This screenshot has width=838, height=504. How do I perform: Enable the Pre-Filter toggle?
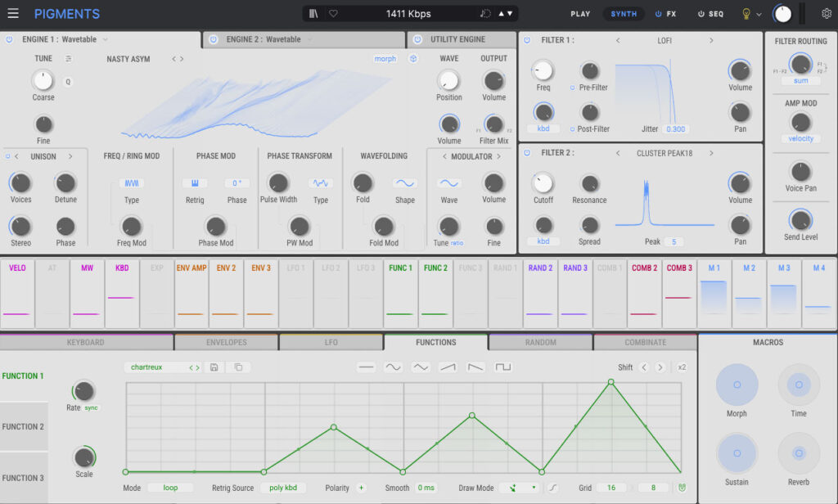(x=572, y=88)
